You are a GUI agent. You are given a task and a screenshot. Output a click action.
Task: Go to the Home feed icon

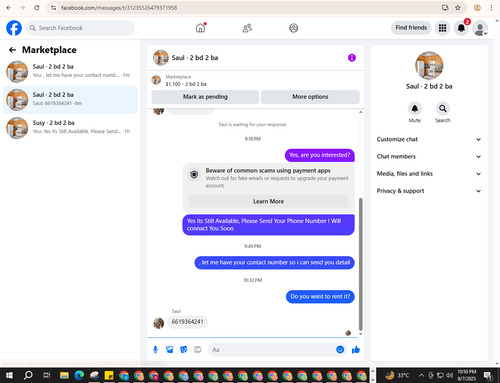pos(200,28)
